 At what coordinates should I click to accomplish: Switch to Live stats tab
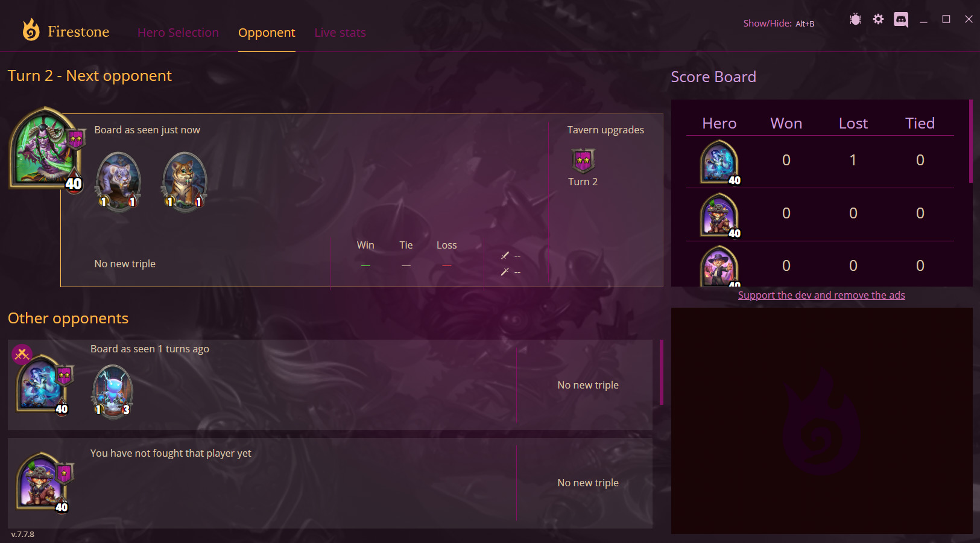coord(340,33)
